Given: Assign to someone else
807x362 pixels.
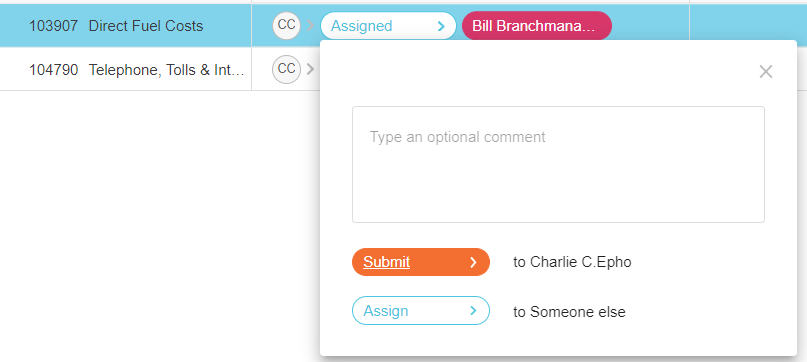Looking at the screenshot, I should pyautogui.click(x=421, y=311).
